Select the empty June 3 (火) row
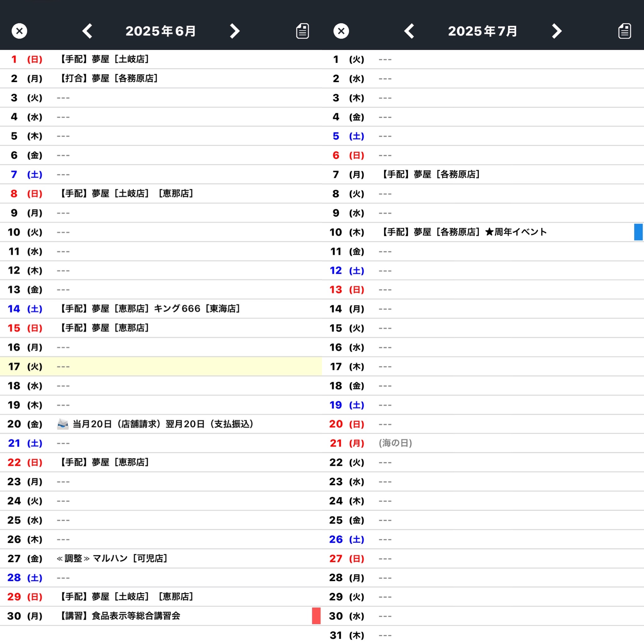 pos(161,98)
